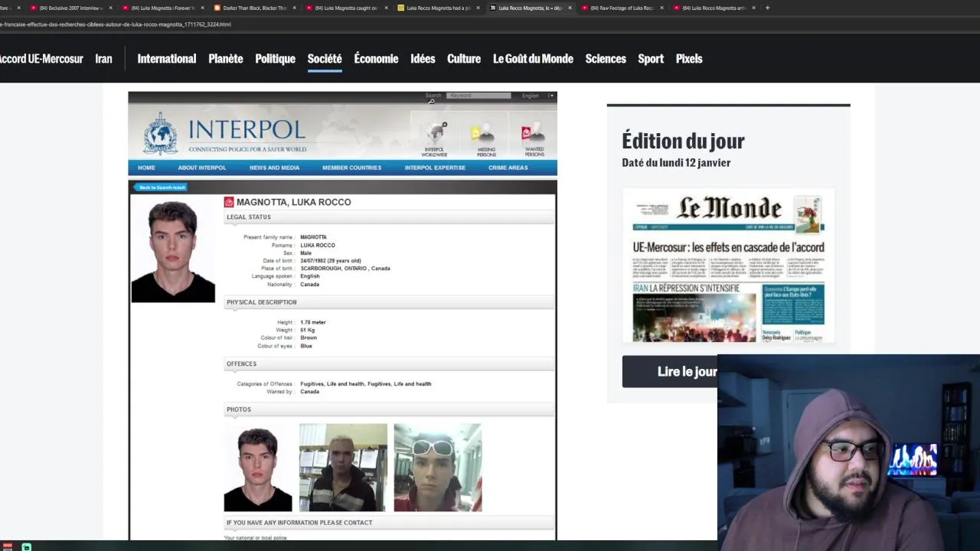This screenshot has height=551, width=980.
Task: Open the 'Accord UE-Mercosur' topic link
Action: pos(41,59)
